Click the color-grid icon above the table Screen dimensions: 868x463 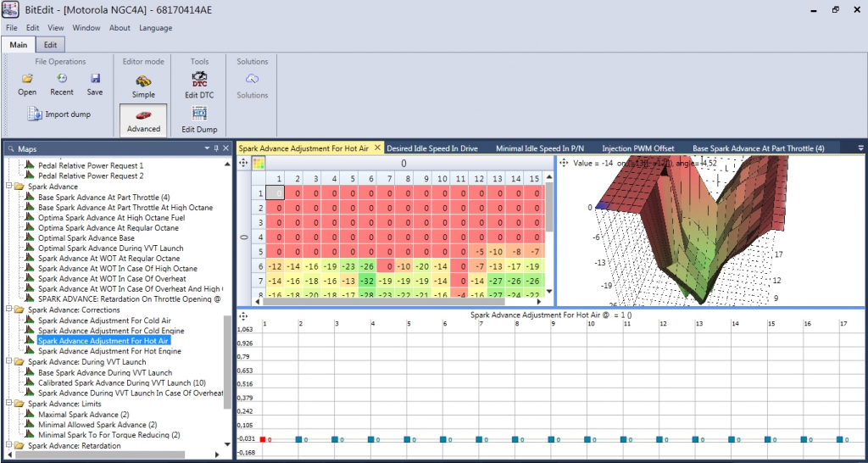[x=259, y=164]
